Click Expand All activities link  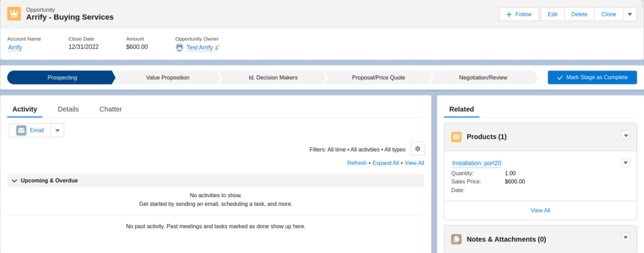pos(386,163)
